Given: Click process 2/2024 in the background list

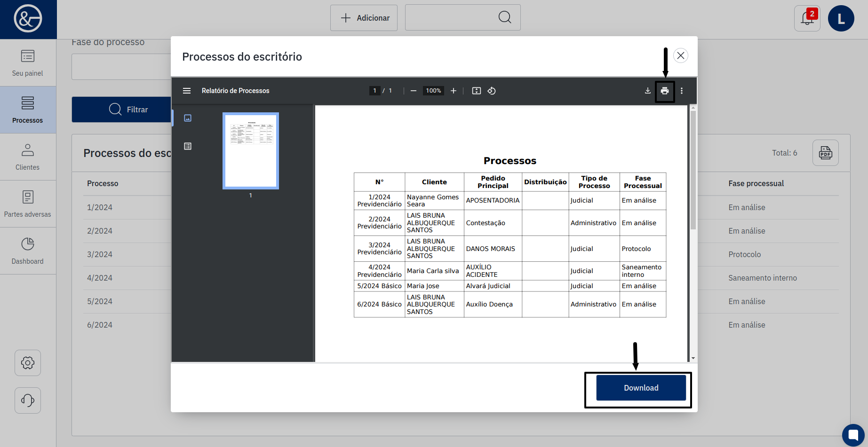Looking at the screenshot, I should coord(100,231).
